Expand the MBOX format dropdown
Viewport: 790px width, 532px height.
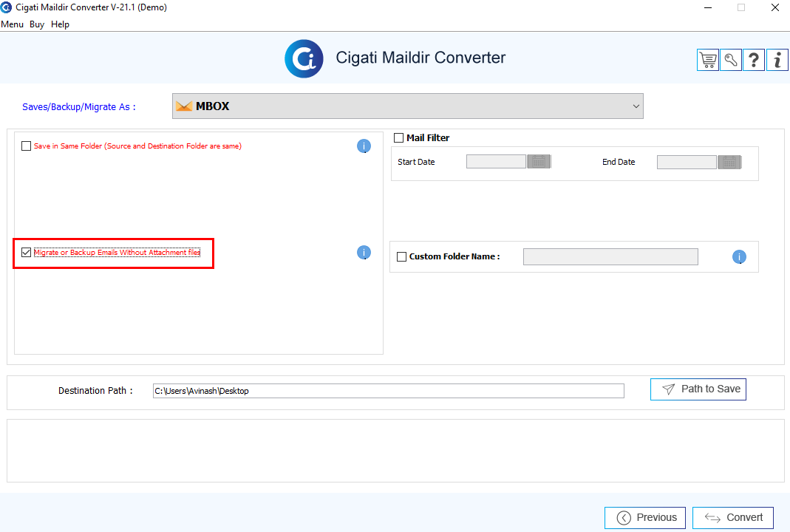408,106
